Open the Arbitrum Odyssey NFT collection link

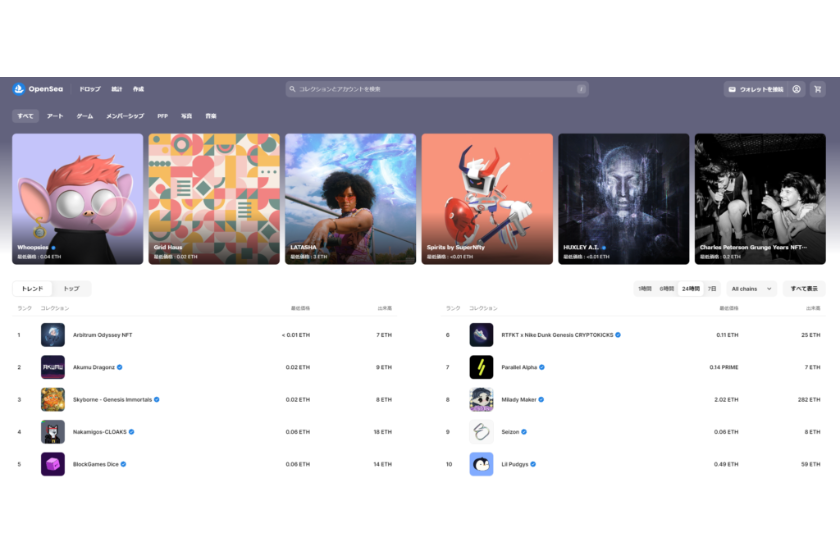click(x=102, y=335)
